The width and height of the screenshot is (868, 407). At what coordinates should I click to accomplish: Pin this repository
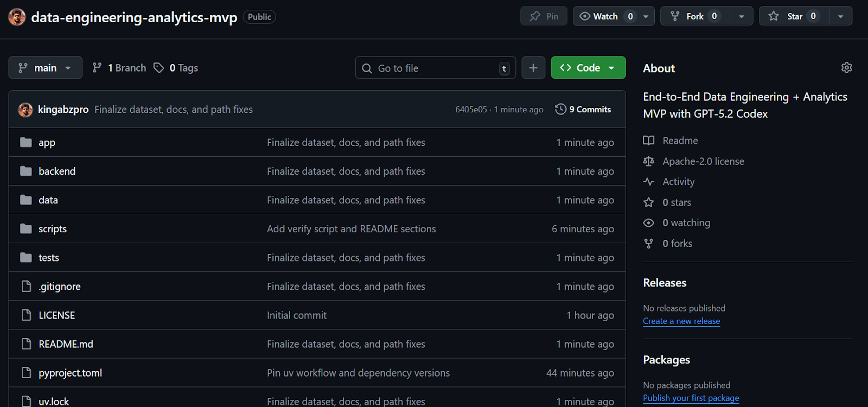point(544,16)
